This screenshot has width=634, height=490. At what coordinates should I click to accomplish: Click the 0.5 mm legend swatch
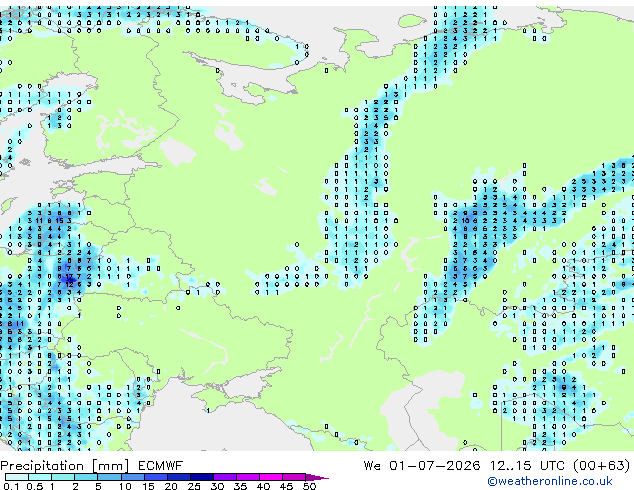tap(40, 477)
